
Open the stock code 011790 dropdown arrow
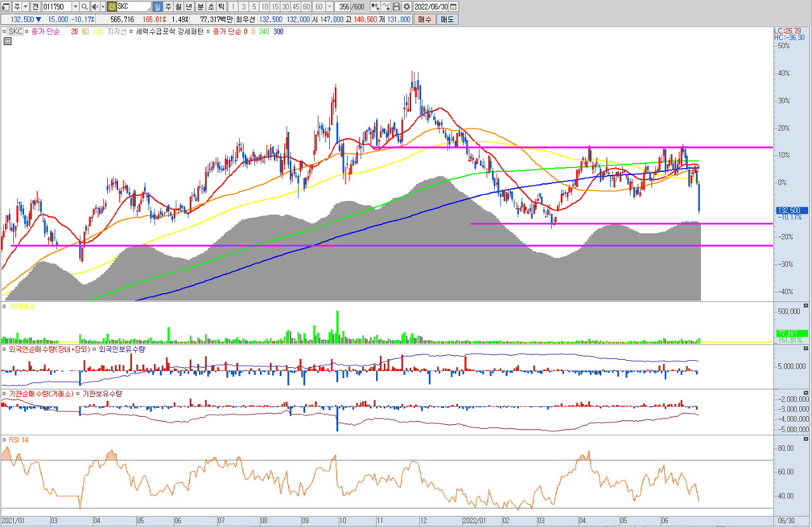tap(75, 7)
